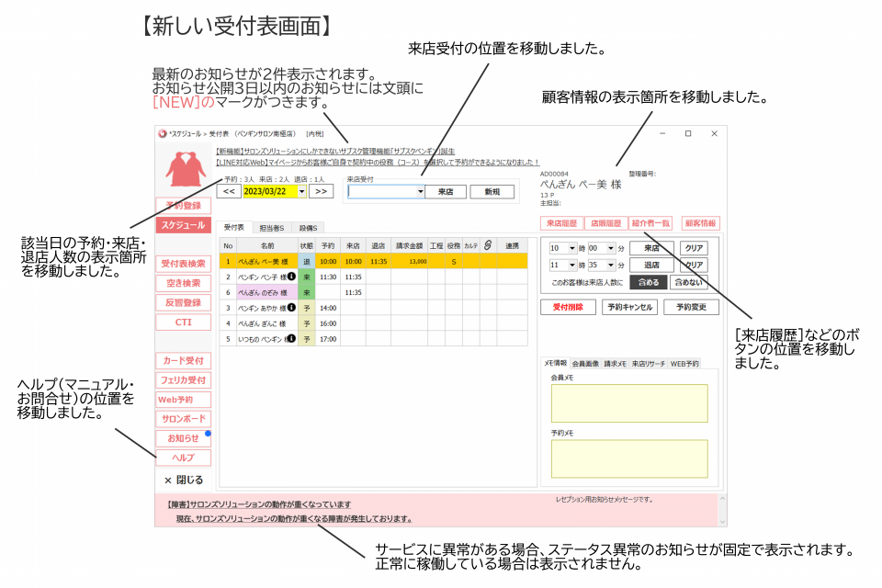Open the 【LINE対応Web】 news link
Screen dimensions: 882x588
[378, 162]
